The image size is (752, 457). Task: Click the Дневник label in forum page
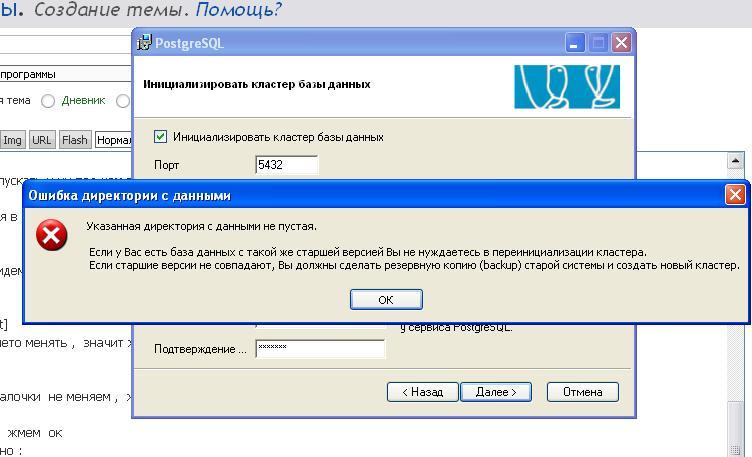click(83, 101)
